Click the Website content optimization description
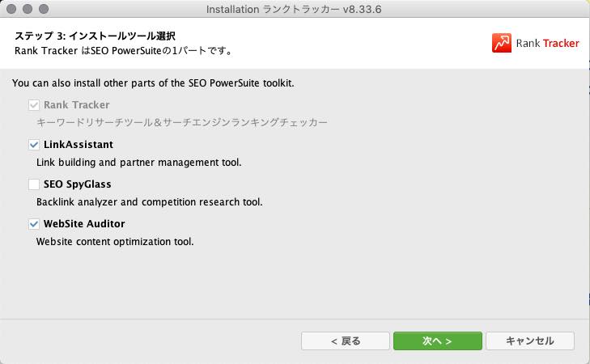This screenshot has width=590, height=364. click(115, 241)
